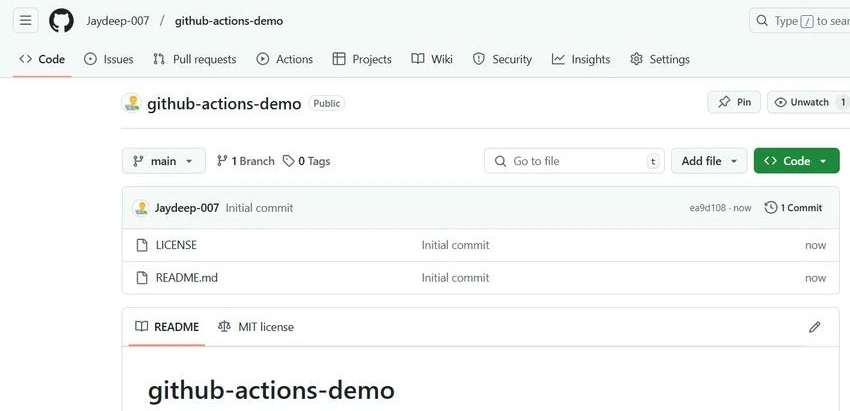The image size is (850, 411).
Task: Click the commit history clock icon
Action: point(771,208)
